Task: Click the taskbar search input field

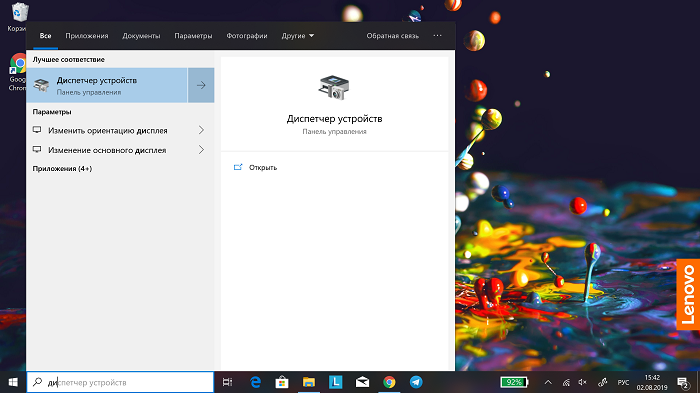Action: (121, 382)
